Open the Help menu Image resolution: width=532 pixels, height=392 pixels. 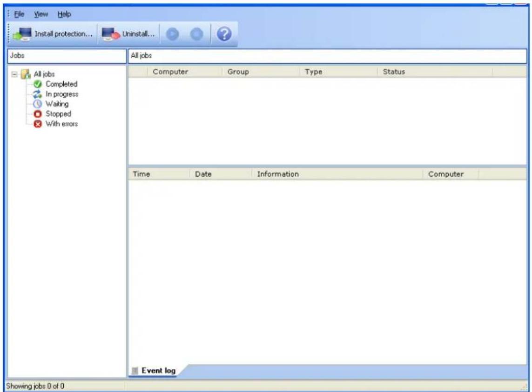(64, 14)
